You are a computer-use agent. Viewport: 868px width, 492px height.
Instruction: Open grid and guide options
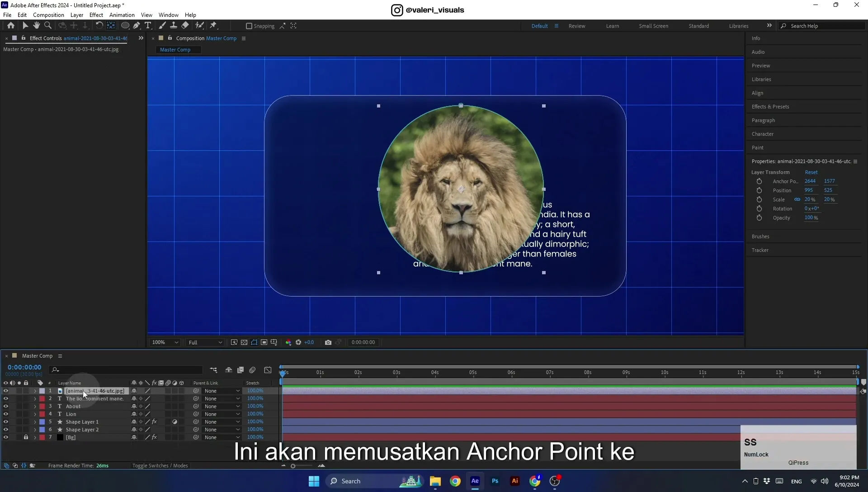pos(274,342)
